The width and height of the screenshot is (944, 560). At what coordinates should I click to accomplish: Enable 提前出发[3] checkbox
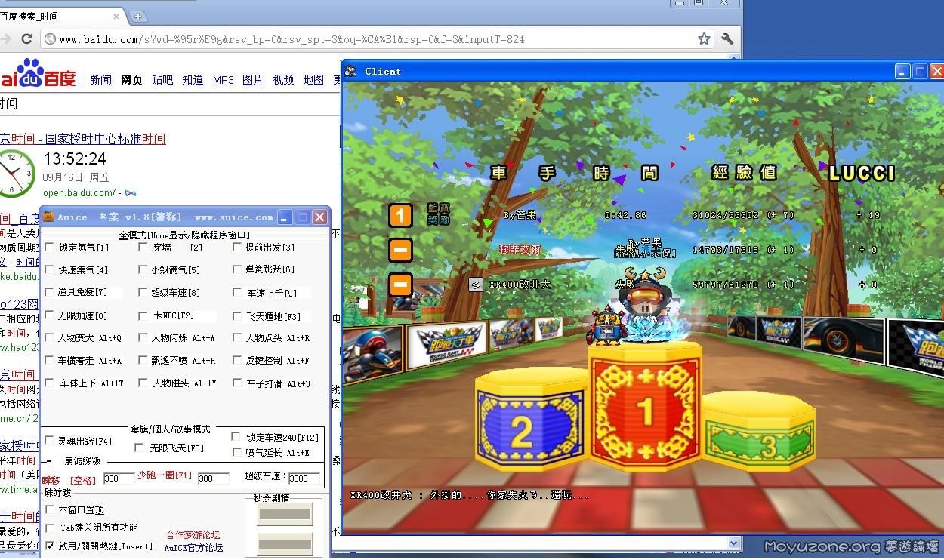pos(237,247)
